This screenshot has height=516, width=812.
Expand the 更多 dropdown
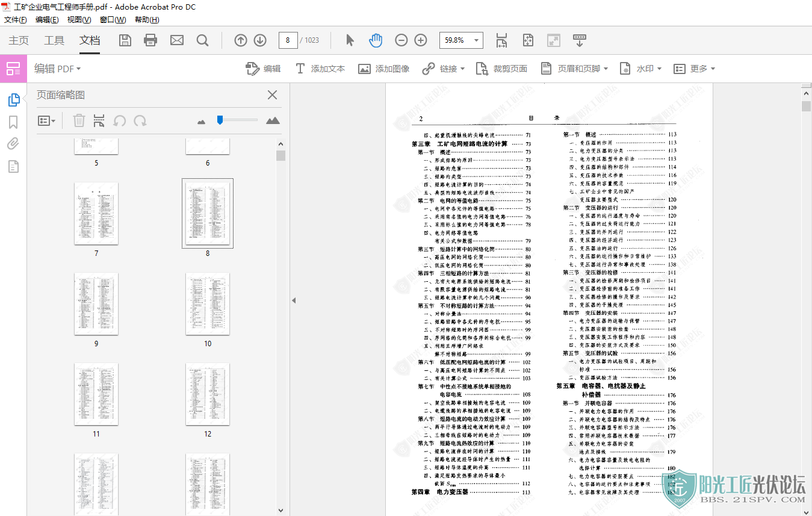click(713, 69)
